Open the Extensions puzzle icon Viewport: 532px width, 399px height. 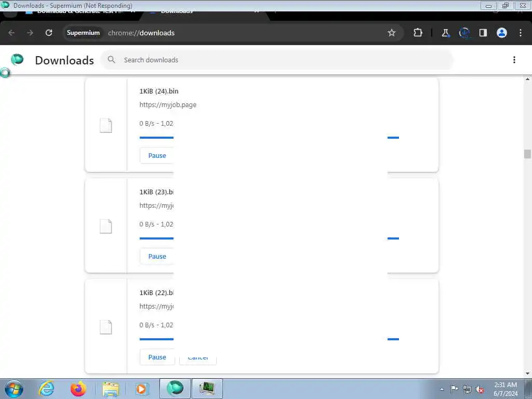point(418,33)
